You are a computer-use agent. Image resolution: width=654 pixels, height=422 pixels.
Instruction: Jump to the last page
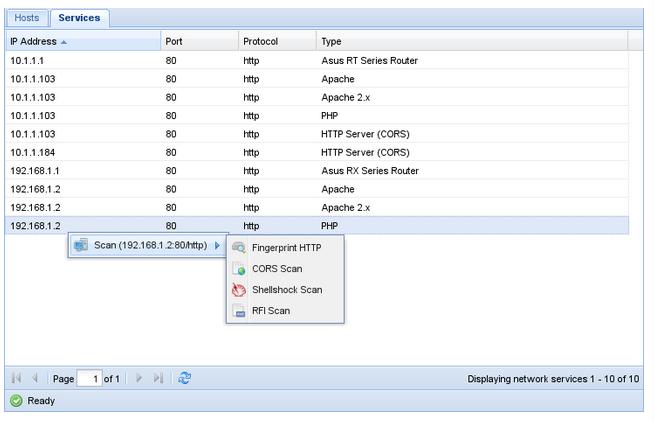coord(158,378)
